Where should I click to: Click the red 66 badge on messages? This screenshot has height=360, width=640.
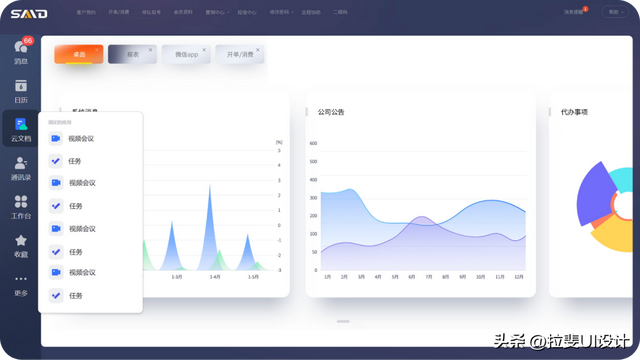click(28, 40)
